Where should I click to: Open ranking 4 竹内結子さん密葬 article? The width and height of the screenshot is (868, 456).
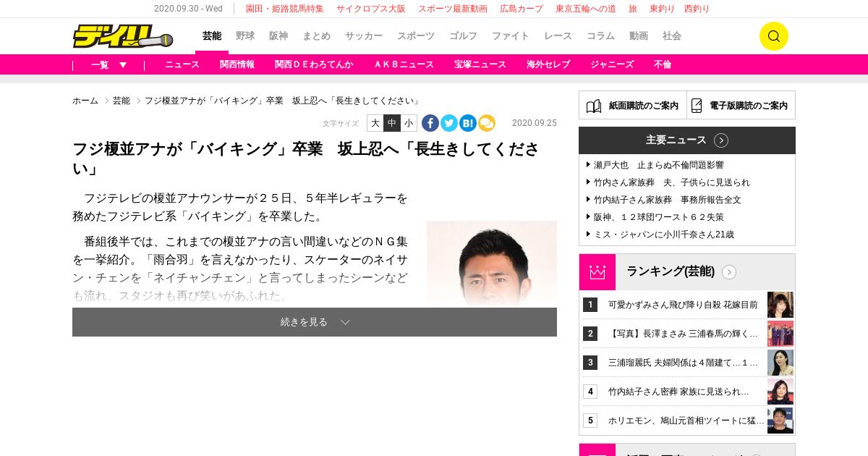pos(678,392)
